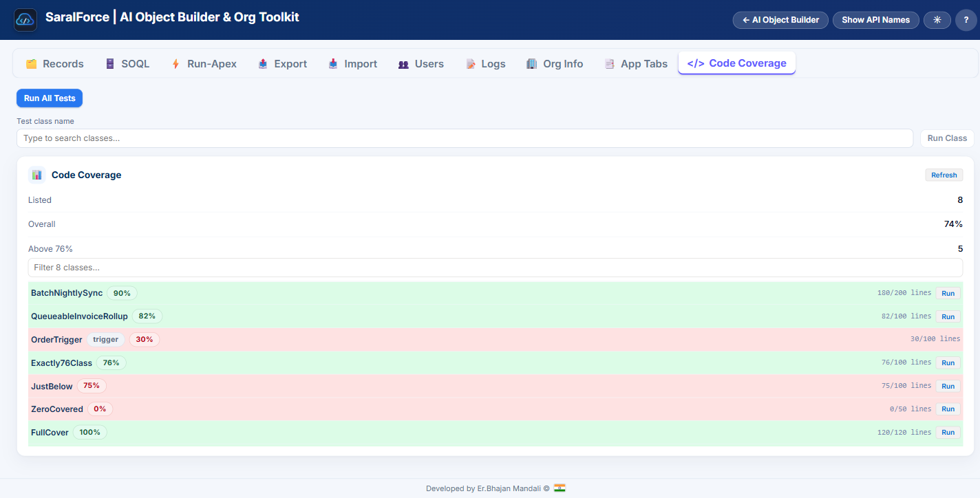This screenshot has width=980, height=498.
Task: Click Show API Names button
Action: (x=875, y=20)
